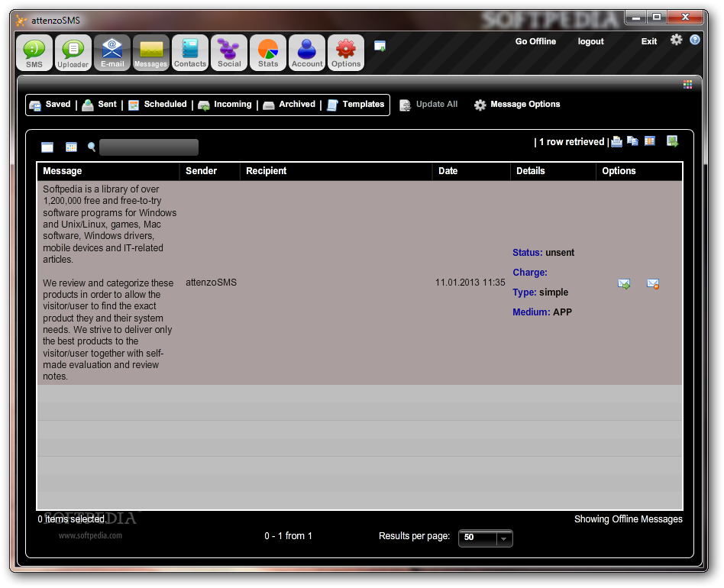This screenshot has width=724, height=588.
Task: Click Update All
Action: pyautogui.click(x=428, y=105)
